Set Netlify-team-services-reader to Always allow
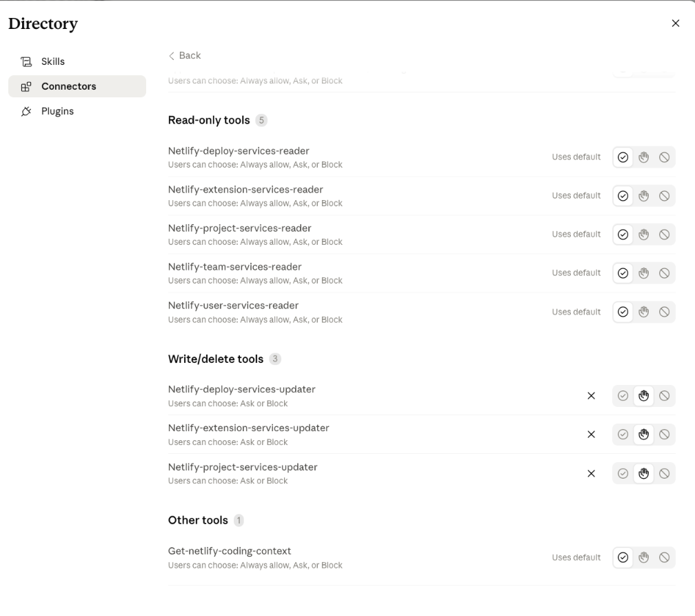695x616 pixels. (623, 272)
